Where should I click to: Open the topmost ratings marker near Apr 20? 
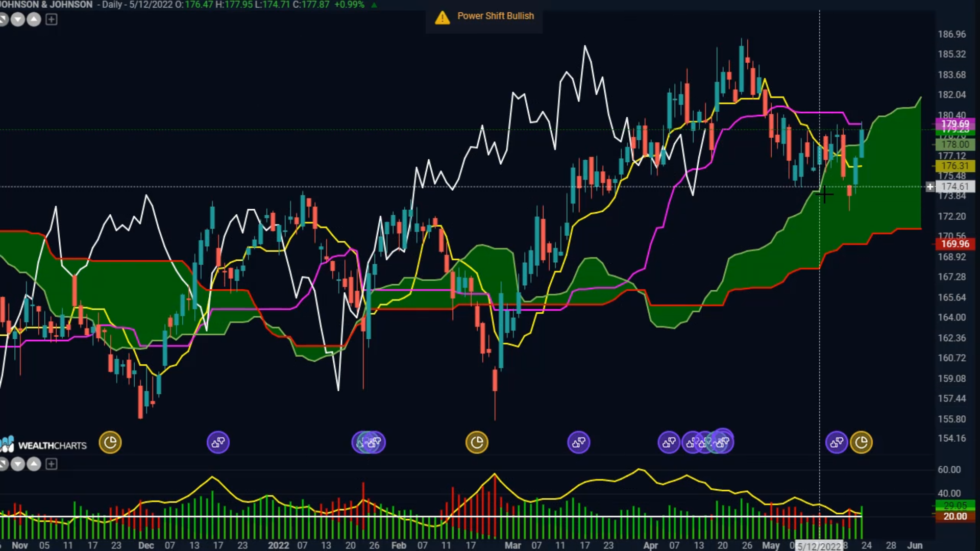723,440
